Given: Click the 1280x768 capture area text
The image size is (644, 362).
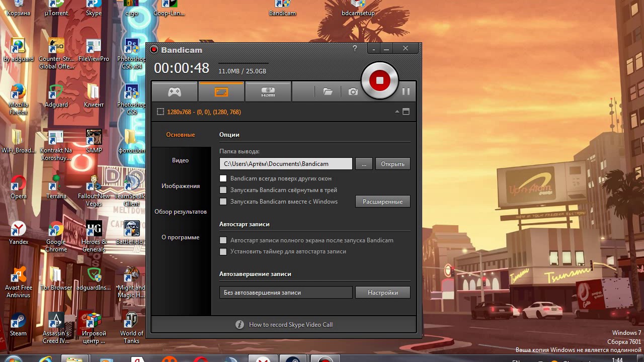Looking at the screenshot, I should click(204, 112).
